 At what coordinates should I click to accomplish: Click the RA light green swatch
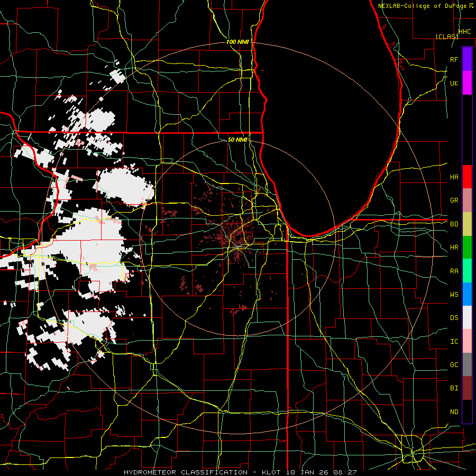coord(467,271)
